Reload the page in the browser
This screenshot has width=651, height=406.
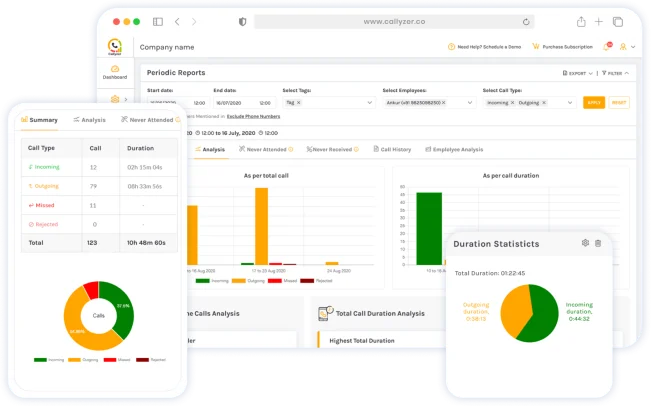[526, 22]
